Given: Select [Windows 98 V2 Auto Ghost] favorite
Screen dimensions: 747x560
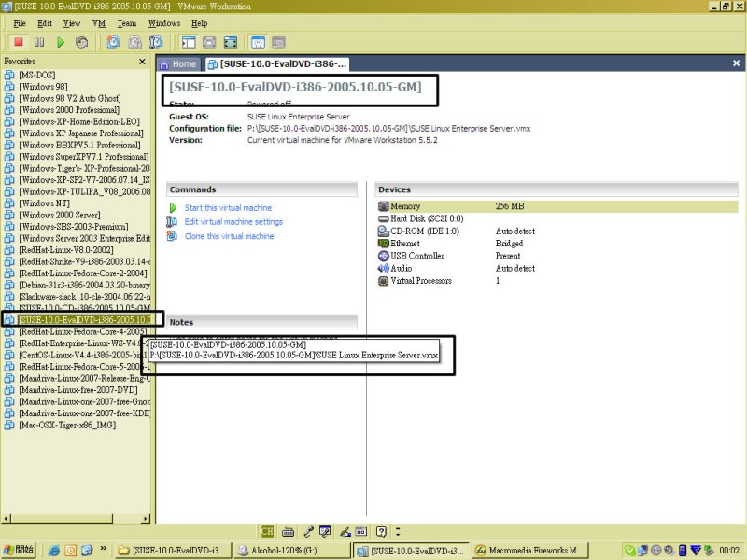Looking at the screenshot, I should click(x=69, y=98).
